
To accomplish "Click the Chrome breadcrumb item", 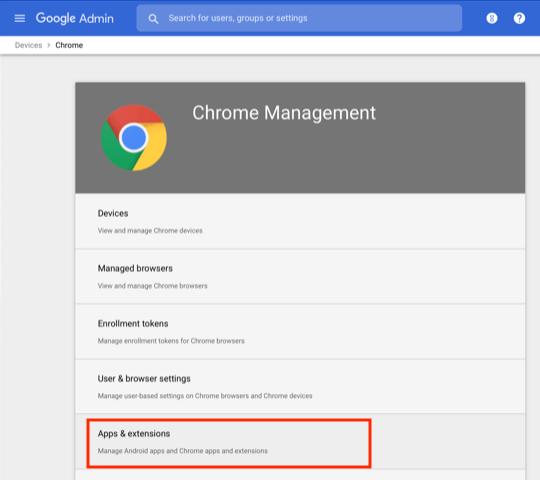I will tap(69, 45).
